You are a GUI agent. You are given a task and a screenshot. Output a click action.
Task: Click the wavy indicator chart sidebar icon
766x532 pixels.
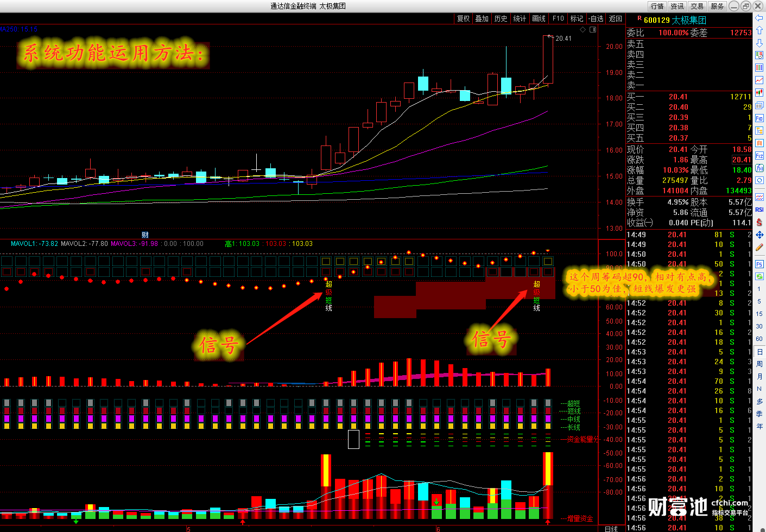click(759, 197)
